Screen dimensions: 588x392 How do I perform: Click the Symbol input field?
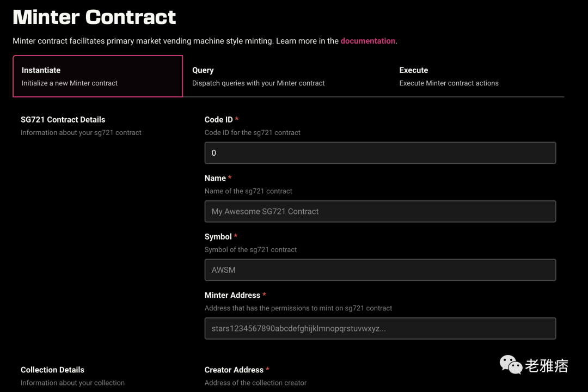[x=380, y=270]
